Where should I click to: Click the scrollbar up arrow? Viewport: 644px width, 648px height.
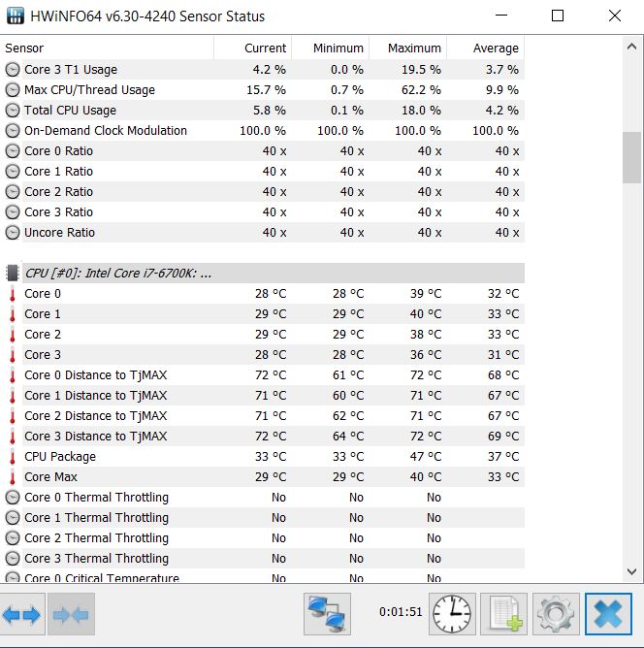631,47
